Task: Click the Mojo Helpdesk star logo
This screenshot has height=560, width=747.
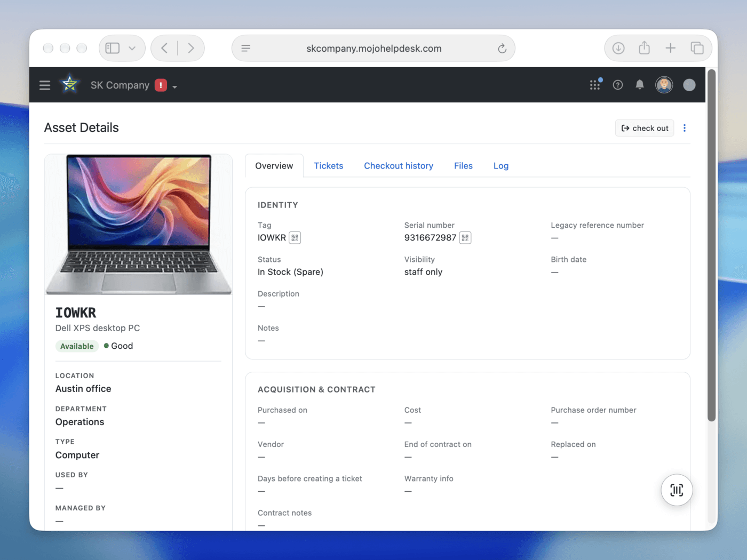Action: pos(70,84)
